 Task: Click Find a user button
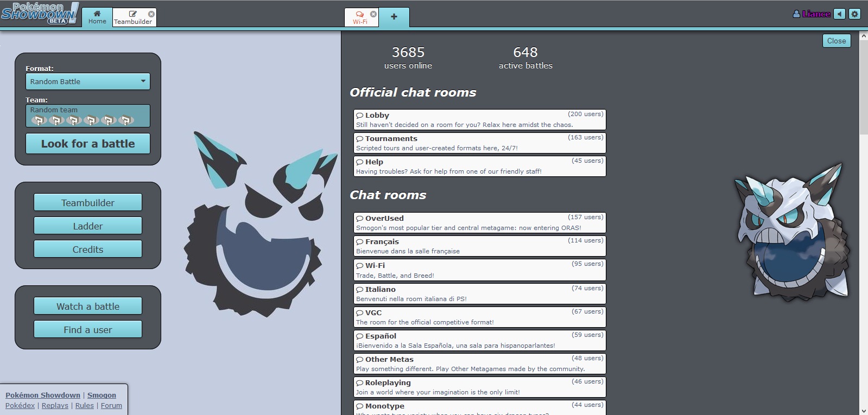point(88,329)
